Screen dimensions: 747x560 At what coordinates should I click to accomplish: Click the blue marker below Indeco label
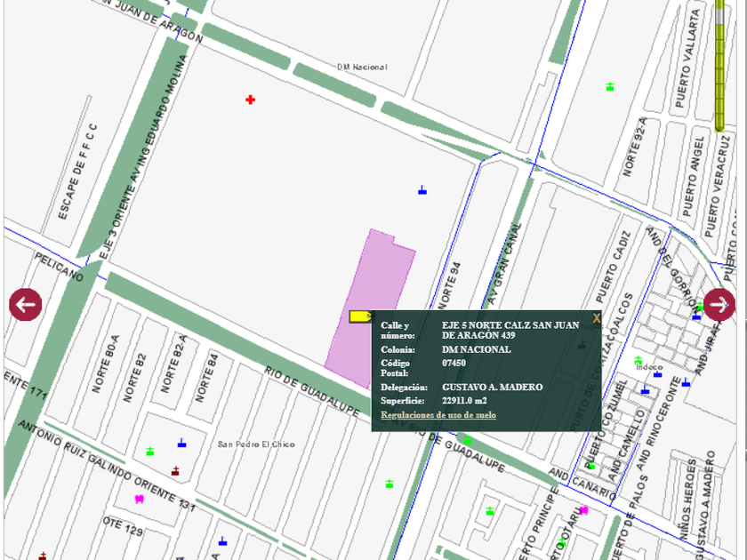coord(657,375)
